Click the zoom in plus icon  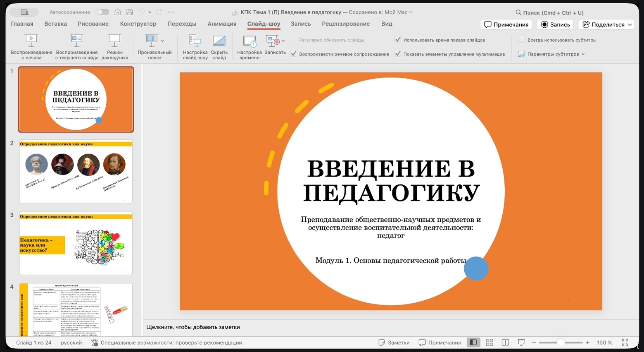click(588, 342)
